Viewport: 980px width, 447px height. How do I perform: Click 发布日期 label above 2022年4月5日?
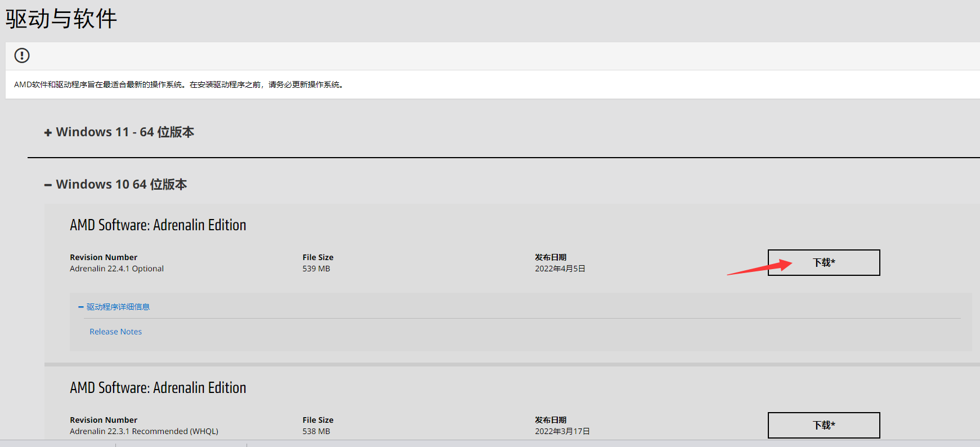click(551, 257)
